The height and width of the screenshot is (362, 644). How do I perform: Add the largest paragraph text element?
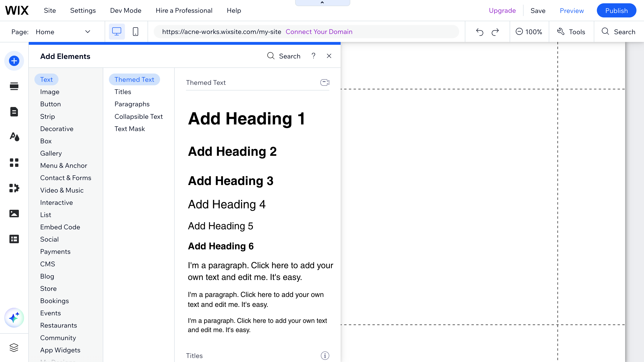click(x=260, y=271)
